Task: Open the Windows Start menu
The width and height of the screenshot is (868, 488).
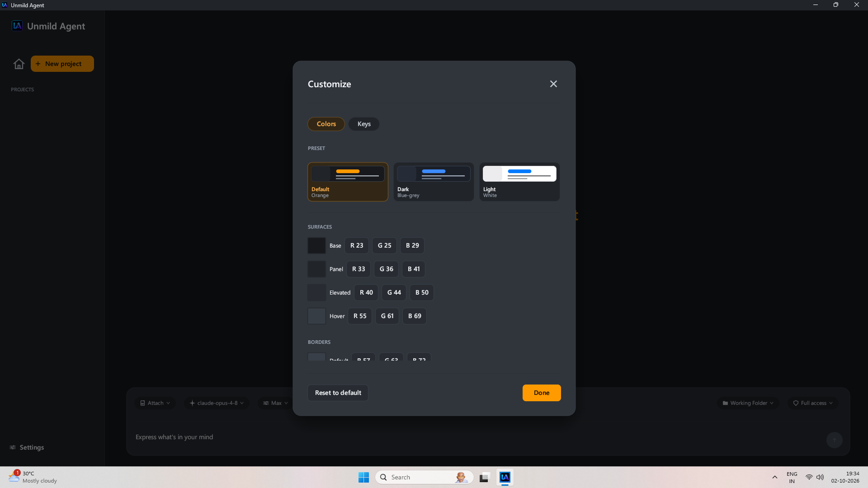Action: tap(363, 477)
